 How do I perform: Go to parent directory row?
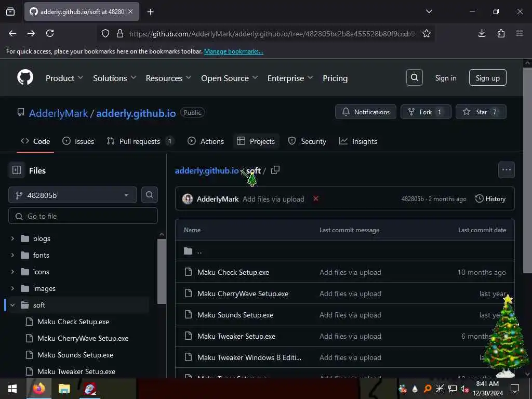[345, 251]
